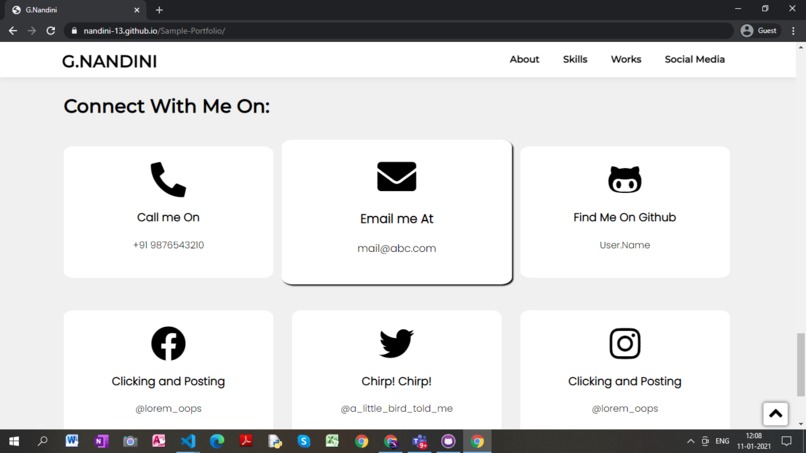
Task: Go to the Works section from navbar
Action: click(x=626, y=59)
